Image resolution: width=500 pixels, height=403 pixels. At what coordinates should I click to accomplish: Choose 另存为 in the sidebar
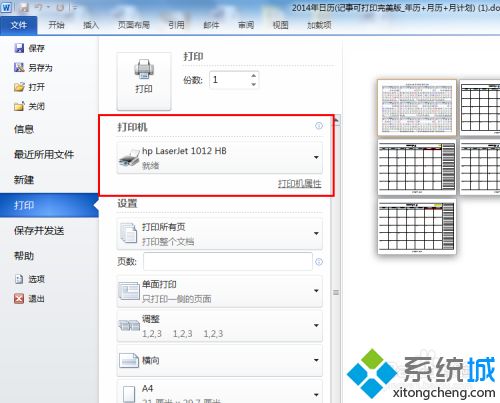point(33,68)
